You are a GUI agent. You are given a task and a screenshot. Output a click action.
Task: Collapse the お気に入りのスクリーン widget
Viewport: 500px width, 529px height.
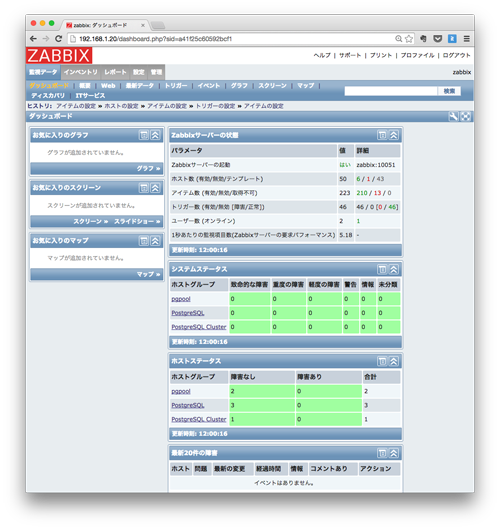coord(155,188)
